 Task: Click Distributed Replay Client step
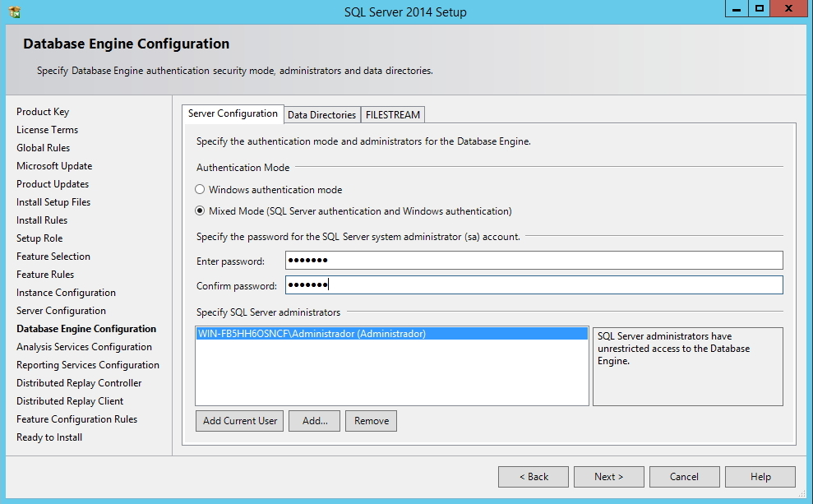70,401
